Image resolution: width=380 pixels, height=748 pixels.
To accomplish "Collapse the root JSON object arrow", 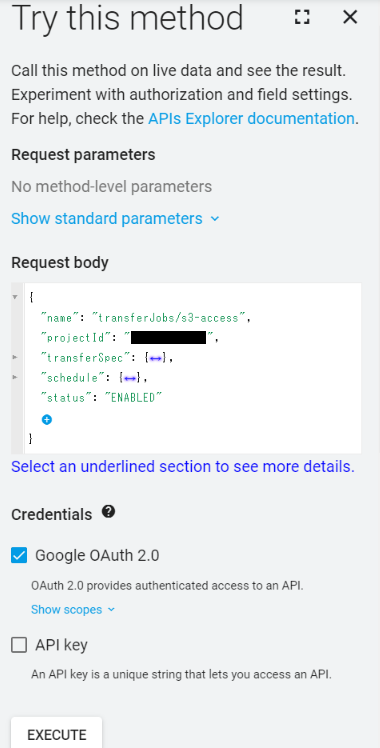I will 15,297.
